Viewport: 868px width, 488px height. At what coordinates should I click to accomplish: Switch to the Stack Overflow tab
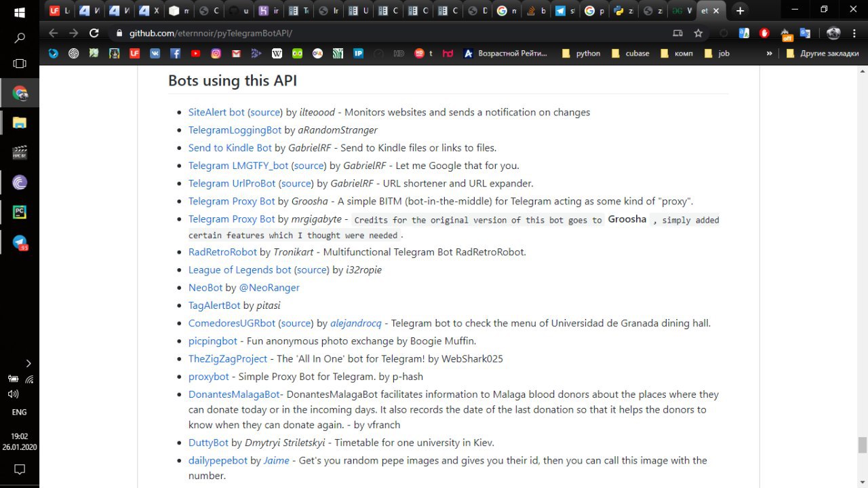click(536, 11)
